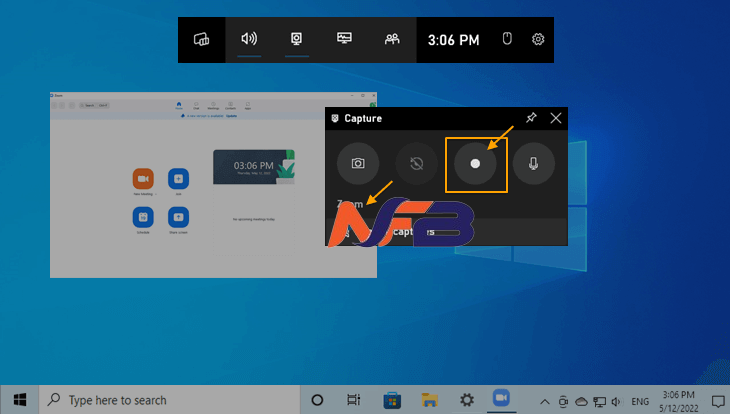
Task: Click Share Screen in Zoom
Action: [178, 216]
